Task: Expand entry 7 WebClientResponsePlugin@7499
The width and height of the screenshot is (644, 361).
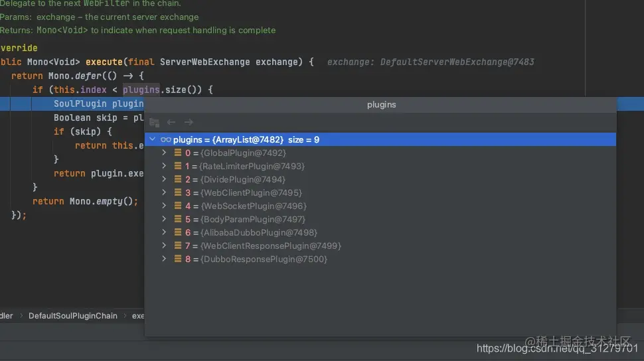Action: click(164, 246)
